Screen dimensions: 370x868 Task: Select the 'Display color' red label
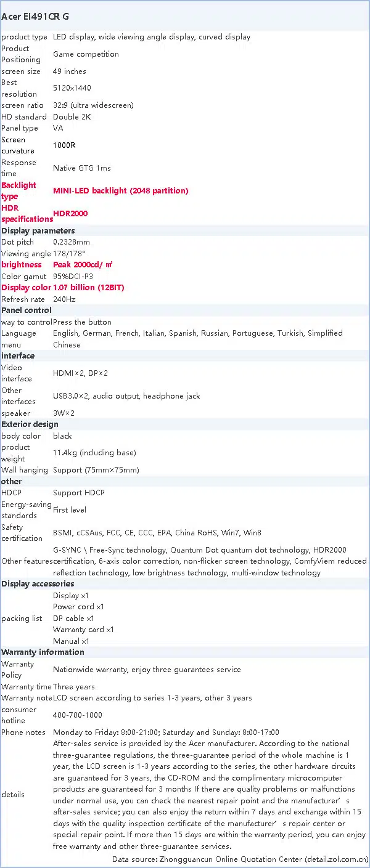click(x=26, y=288)
